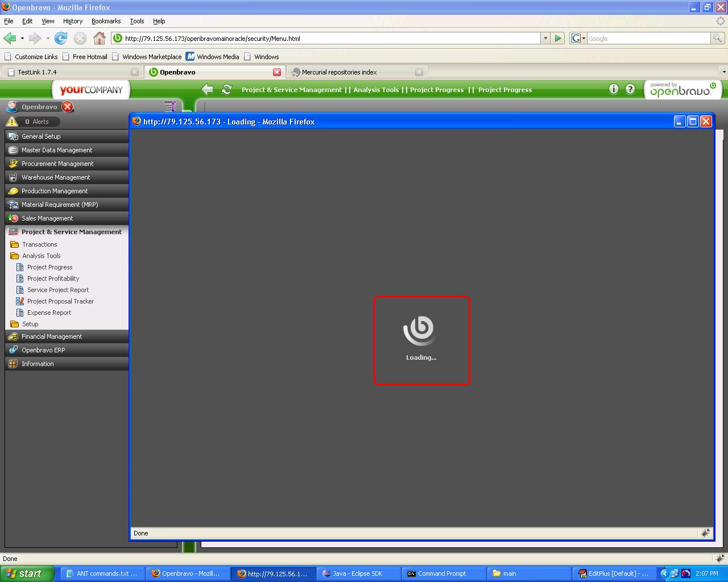Open the list-all-tabs dropdown arrow
The height and width of the screenshot is (582, 728).
723,72
